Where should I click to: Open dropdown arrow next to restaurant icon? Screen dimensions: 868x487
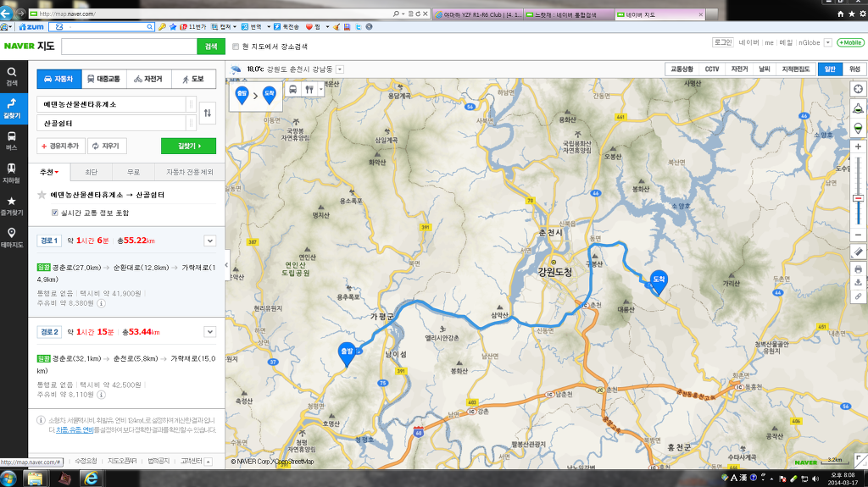point(320,89)
